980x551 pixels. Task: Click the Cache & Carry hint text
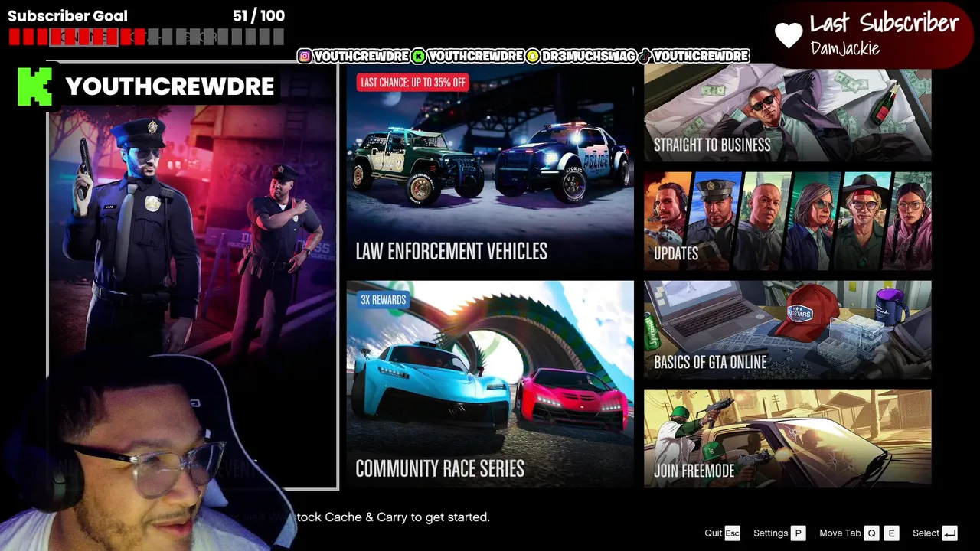tap(393, 517)
